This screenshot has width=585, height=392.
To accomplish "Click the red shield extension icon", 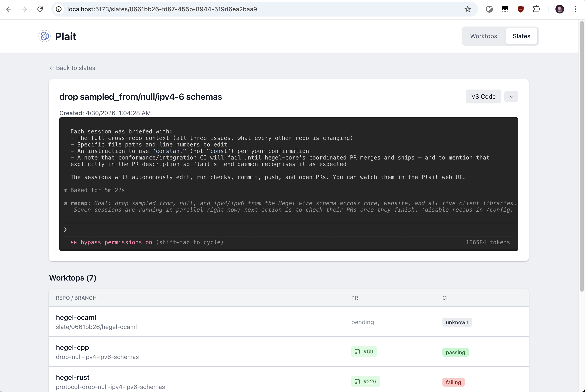I will coord(520,9).
